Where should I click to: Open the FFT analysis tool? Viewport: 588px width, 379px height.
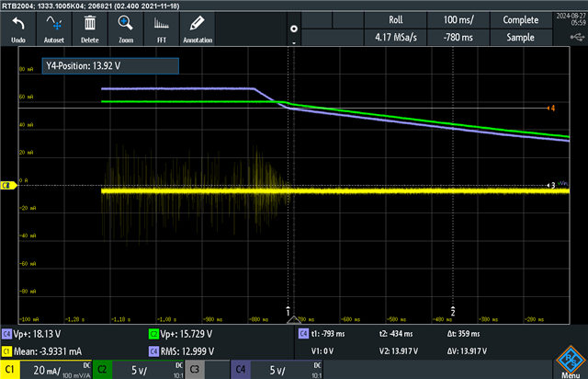162,29
